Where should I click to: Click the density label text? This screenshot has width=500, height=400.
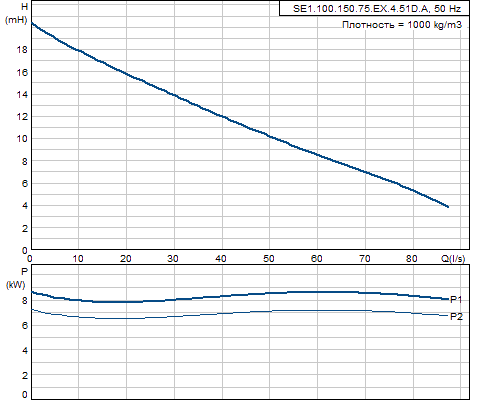coord(402,25)
